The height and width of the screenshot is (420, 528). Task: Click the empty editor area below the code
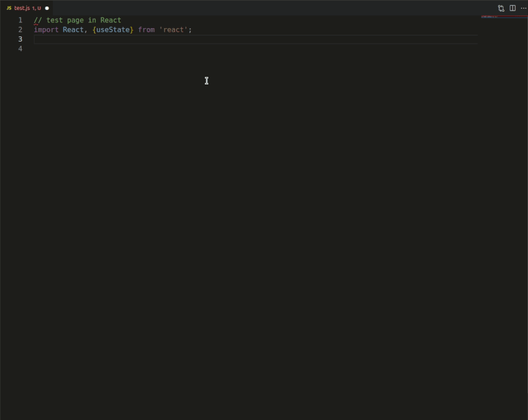[x=235, y=176]
